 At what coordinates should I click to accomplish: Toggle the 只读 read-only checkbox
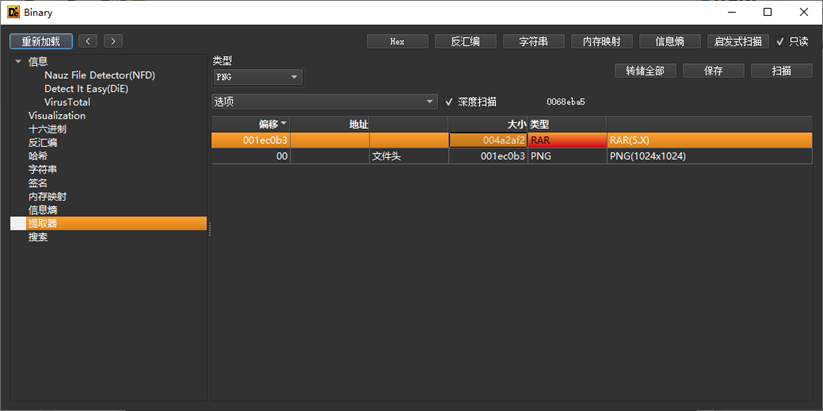click(781, 42)
